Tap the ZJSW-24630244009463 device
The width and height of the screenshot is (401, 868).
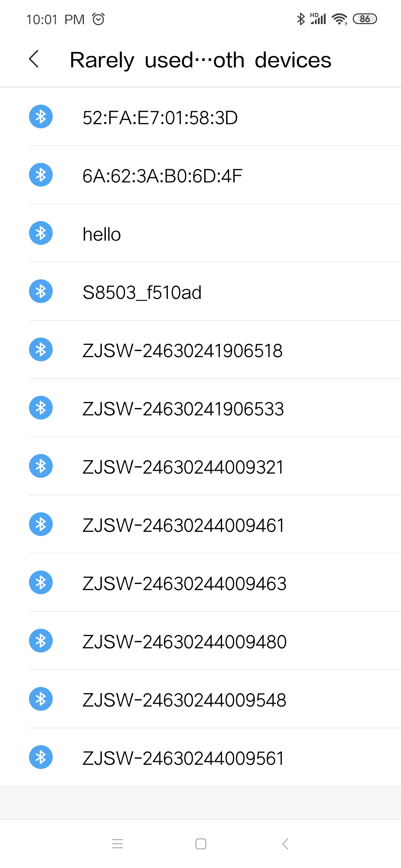click(184, 583)
